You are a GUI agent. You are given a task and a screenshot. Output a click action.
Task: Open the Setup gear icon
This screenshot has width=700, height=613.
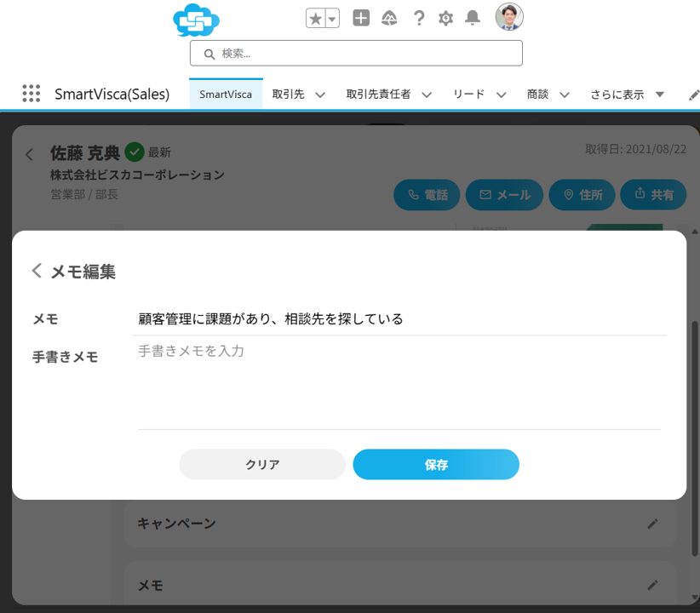pyautogui.click(x=445, y=18)
